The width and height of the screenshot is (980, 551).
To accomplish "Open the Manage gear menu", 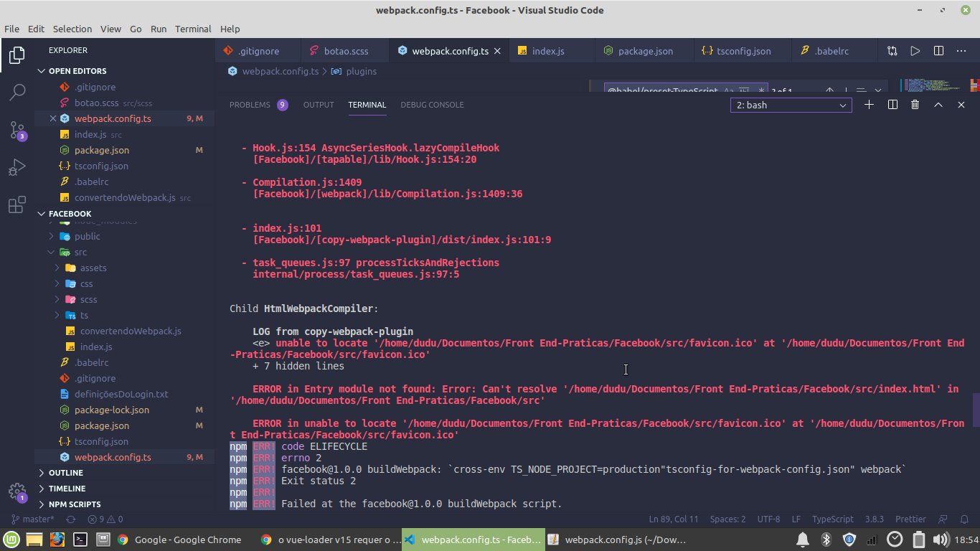I will [17, 492].
